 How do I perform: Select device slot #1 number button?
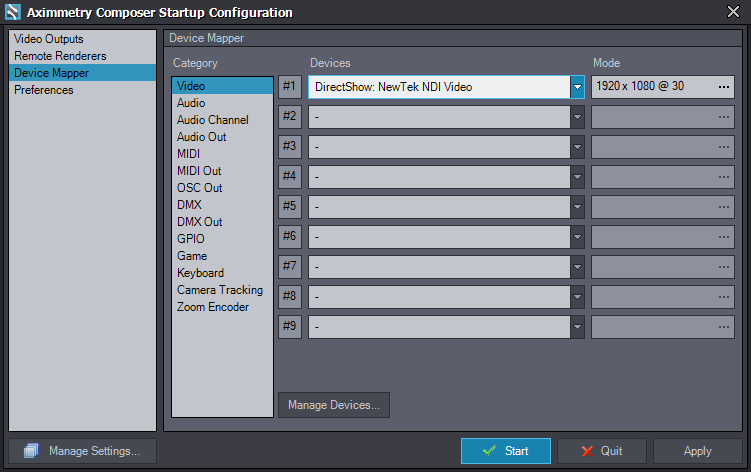coord(290,87)
